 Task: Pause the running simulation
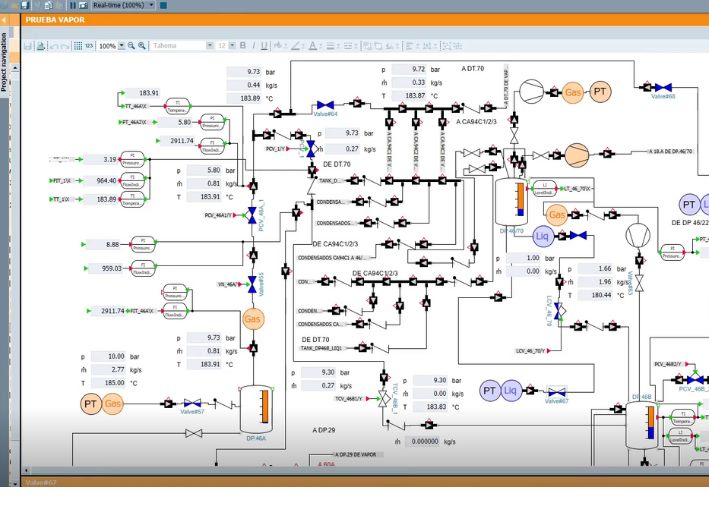point(72,5)
